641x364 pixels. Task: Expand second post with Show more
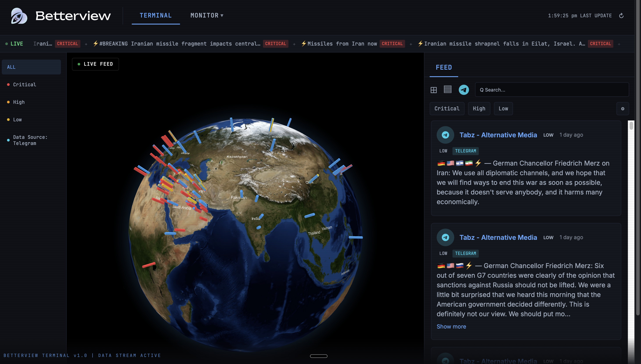[x=451, y=327]
